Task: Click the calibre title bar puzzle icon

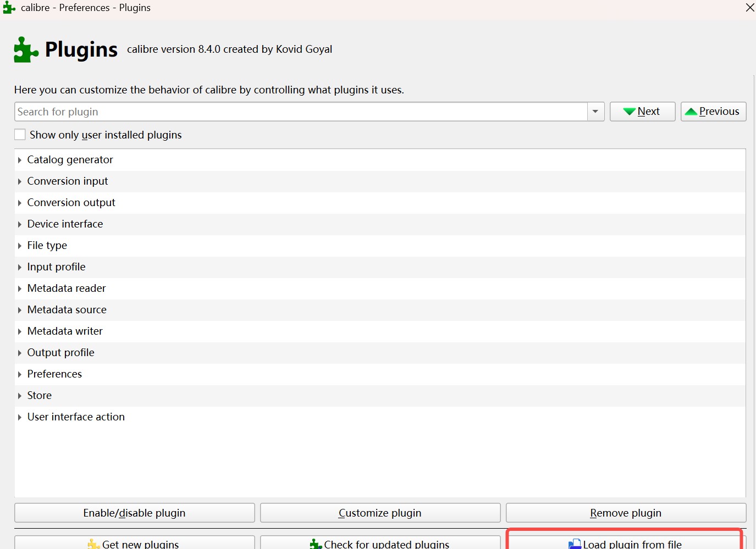Action: [x=9, y=8]
